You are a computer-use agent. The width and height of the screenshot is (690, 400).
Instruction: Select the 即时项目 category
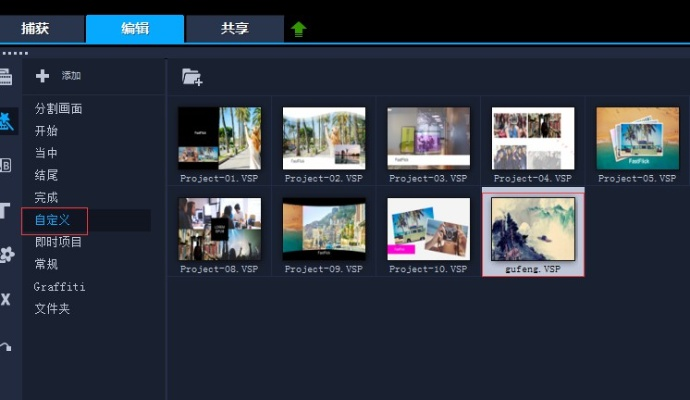click(59, 242)
